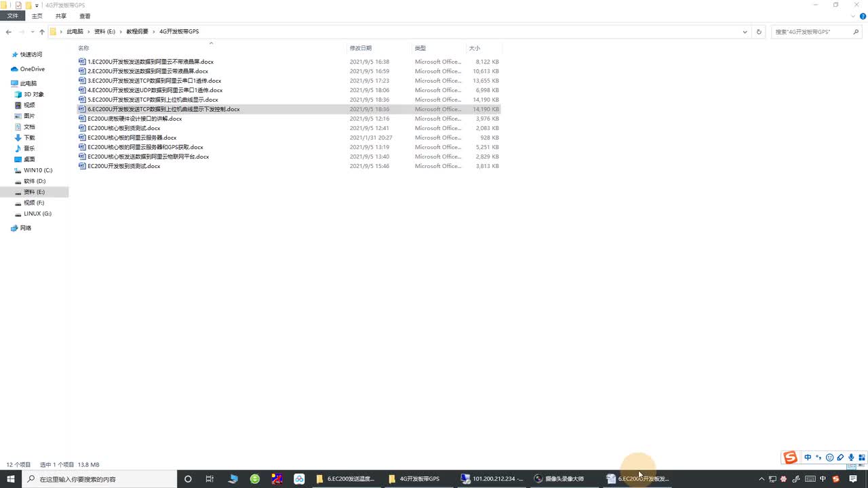
Task: Open Baidu cloud icon on taskbar
Action: pos(299,479)
